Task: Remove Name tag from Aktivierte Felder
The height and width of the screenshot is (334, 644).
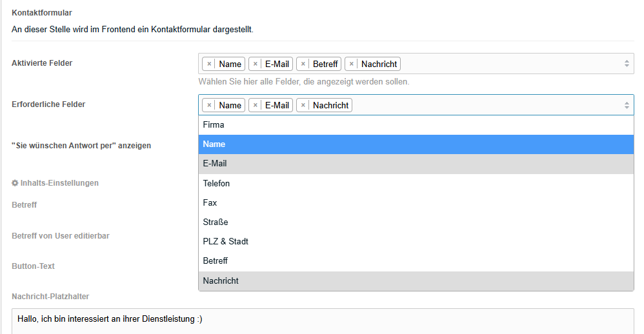Action: [209, 64]
